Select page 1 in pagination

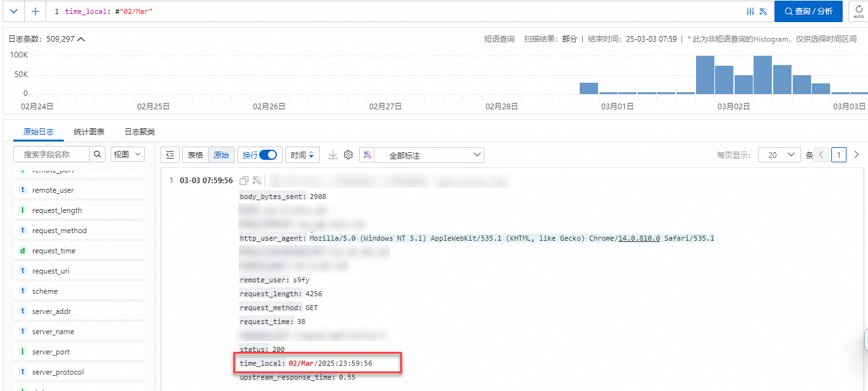tap(839, 155)
